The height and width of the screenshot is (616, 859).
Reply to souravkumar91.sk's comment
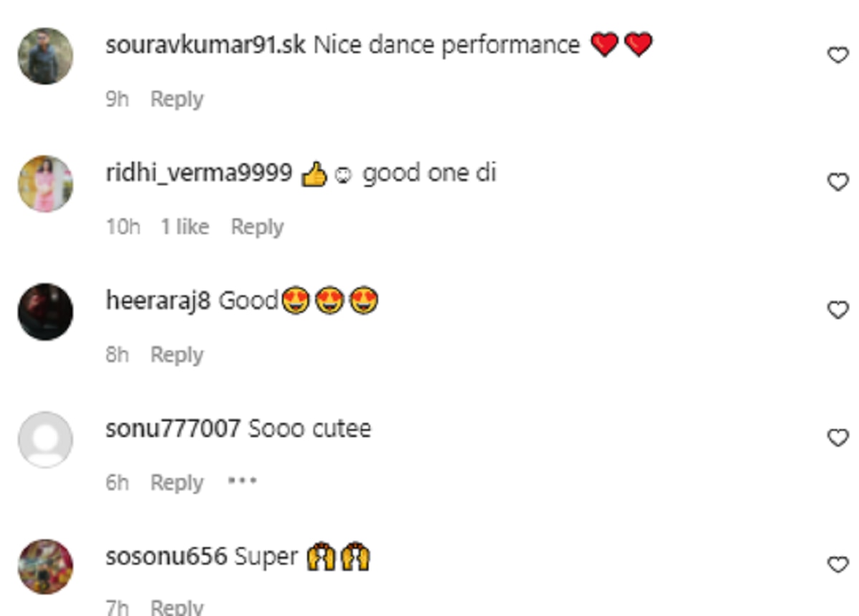[177, 99]
